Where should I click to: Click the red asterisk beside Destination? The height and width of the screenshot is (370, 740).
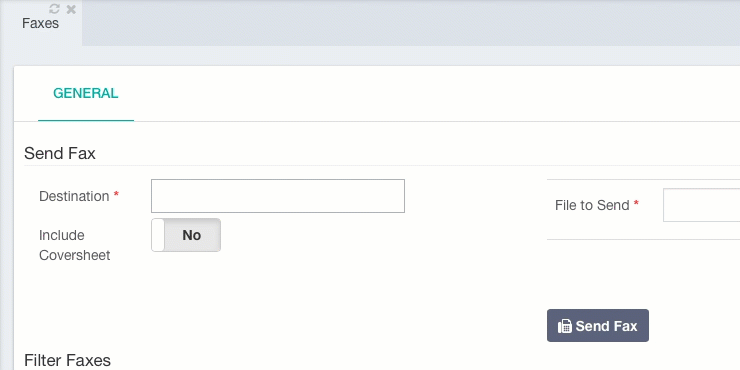click(x=116, y=195)
